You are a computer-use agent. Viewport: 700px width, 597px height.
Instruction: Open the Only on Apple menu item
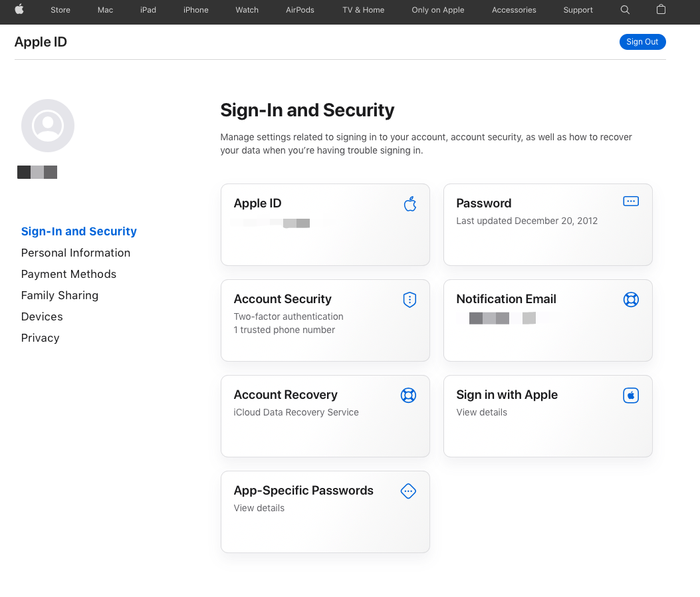[x=438, y=10]
